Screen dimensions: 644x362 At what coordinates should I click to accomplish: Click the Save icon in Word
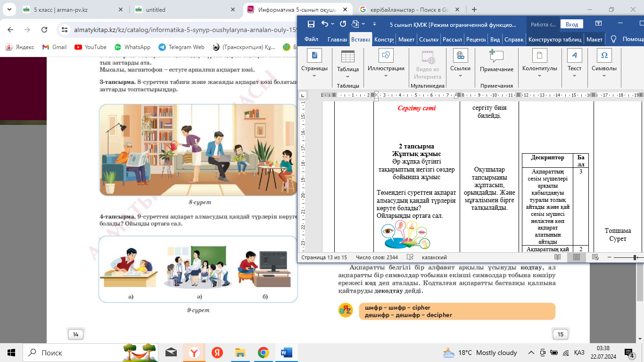pos(311,25)
